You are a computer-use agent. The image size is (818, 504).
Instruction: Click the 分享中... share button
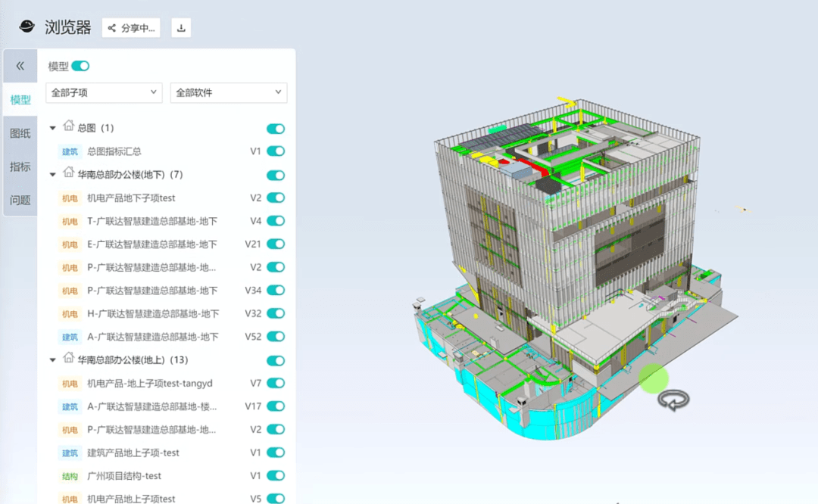131,29
